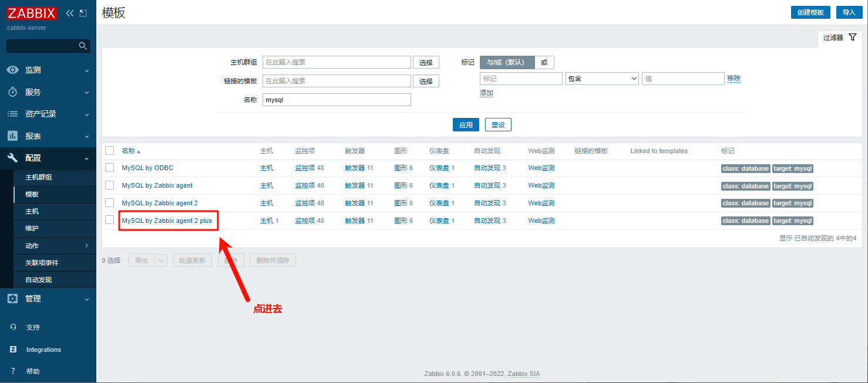Click the 添加 tag link
The height and width of the screenshot is (383, 868).
coord(486,93)
